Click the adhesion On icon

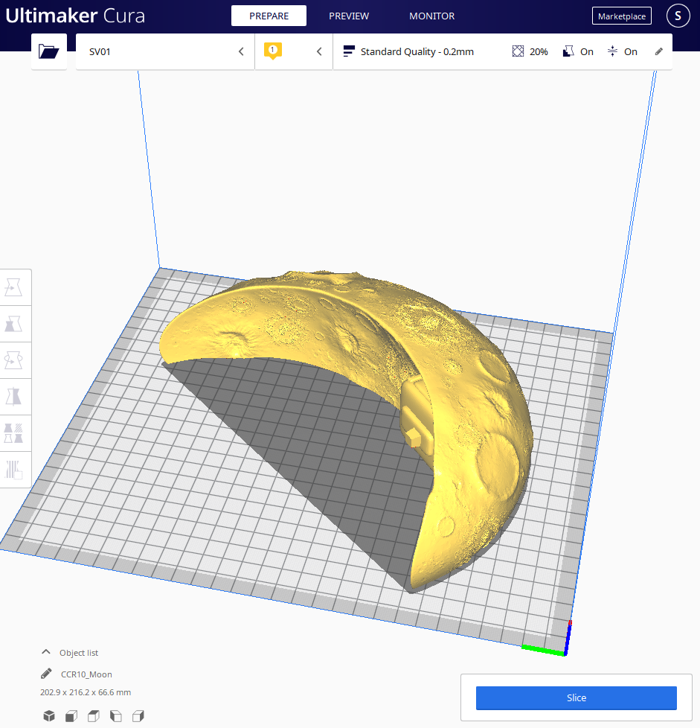click(x=612, y=51)
